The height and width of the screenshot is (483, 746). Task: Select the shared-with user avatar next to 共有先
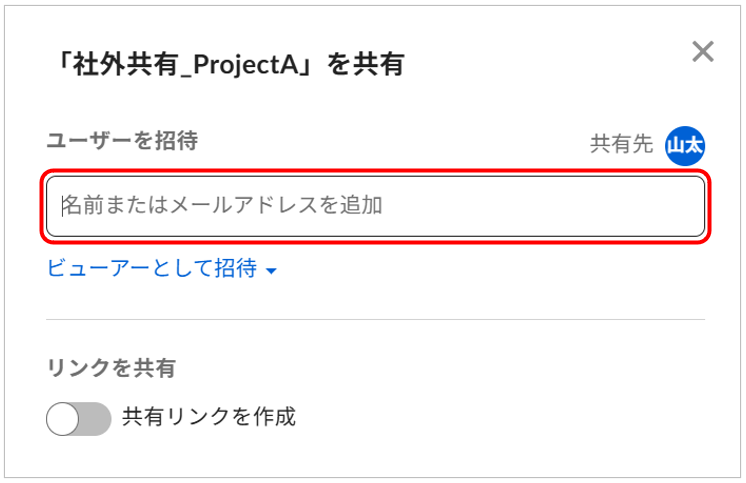tap(685, 145)
